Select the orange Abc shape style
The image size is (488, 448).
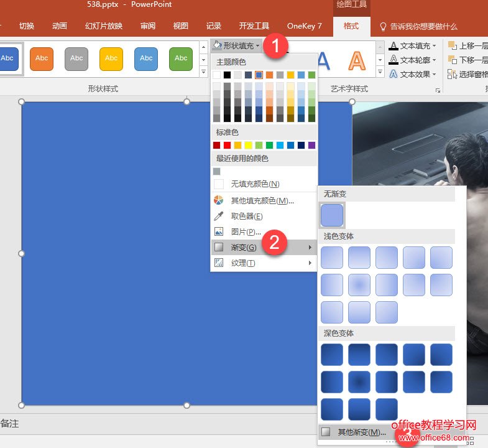42,58
